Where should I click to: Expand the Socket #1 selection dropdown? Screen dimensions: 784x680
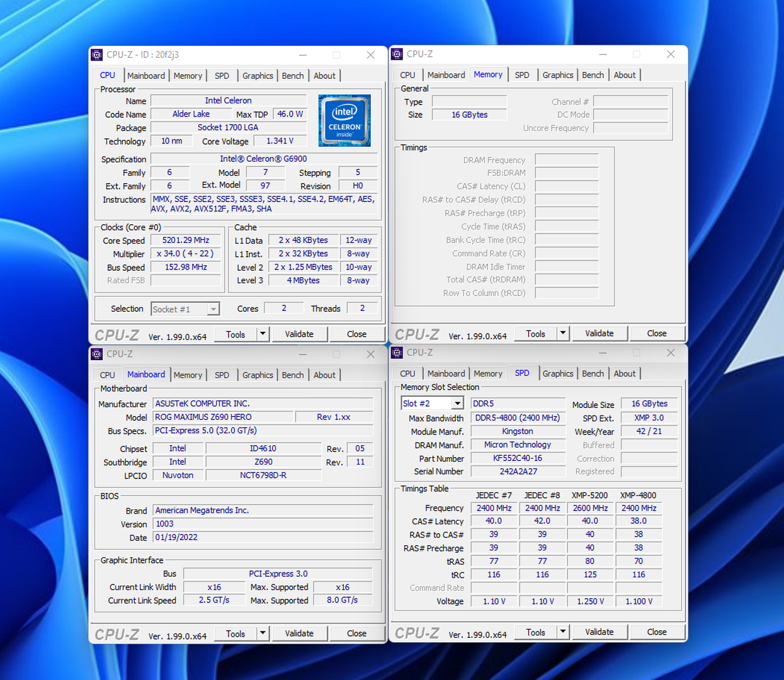(213, 309)
